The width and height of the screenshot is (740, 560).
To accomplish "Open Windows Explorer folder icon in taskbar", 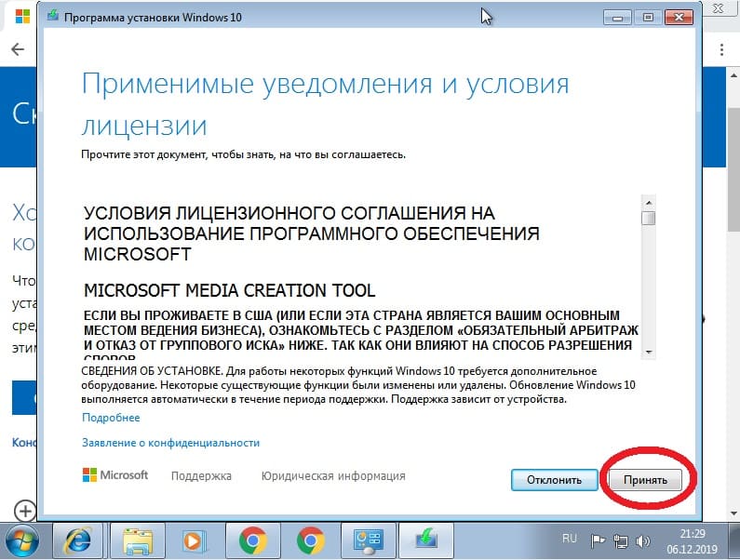I will pos(138,540).
